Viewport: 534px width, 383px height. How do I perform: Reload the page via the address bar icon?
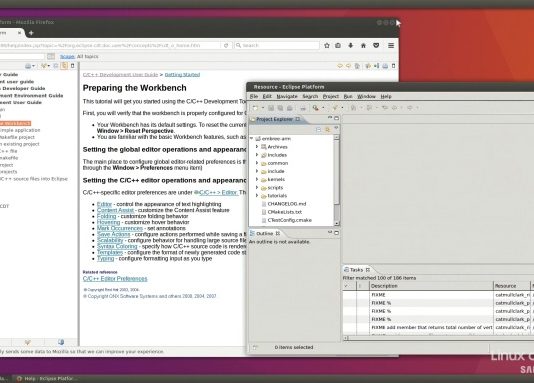226,45
